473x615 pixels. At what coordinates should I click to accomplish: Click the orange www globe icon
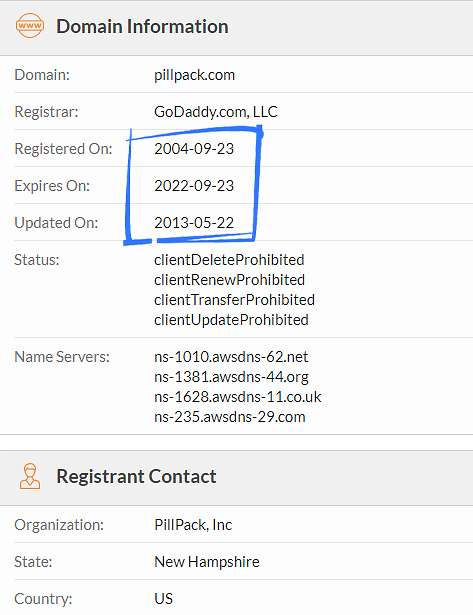[x=30, y=25]
